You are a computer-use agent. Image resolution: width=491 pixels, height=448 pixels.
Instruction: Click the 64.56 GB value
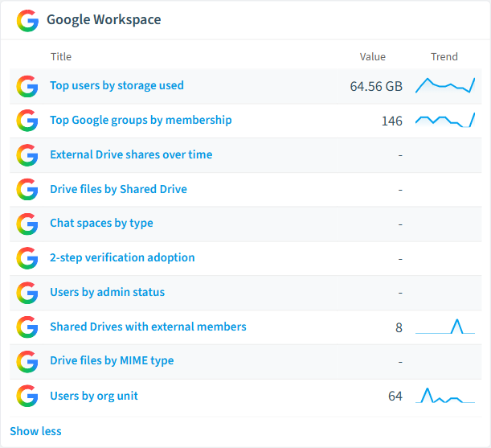(376, 87)
